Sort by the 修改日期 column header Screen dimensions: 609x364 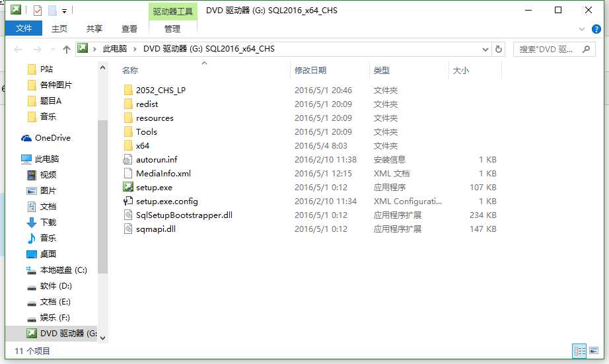click(310, 70)
